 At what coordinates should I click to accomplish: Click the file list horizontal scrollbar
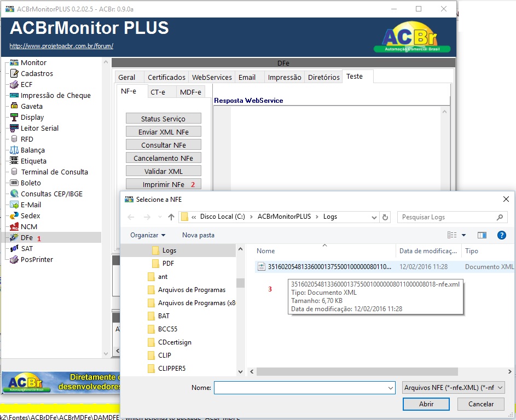point(357,371)
